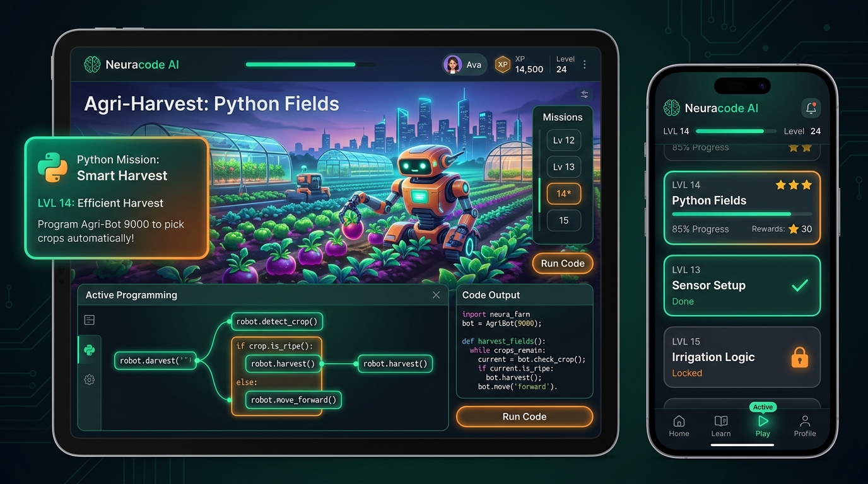Open the three-dot menu beside Level 24
Viewport: 868px width, 484px height.
(585, 64)
